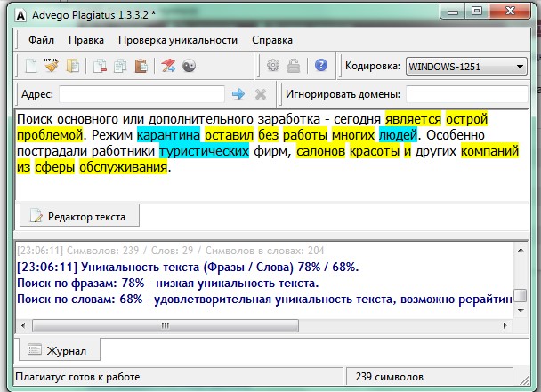Open the Правка menu
Image resolution: width=541 pixels, height=392 pixels.
(86, 40)
